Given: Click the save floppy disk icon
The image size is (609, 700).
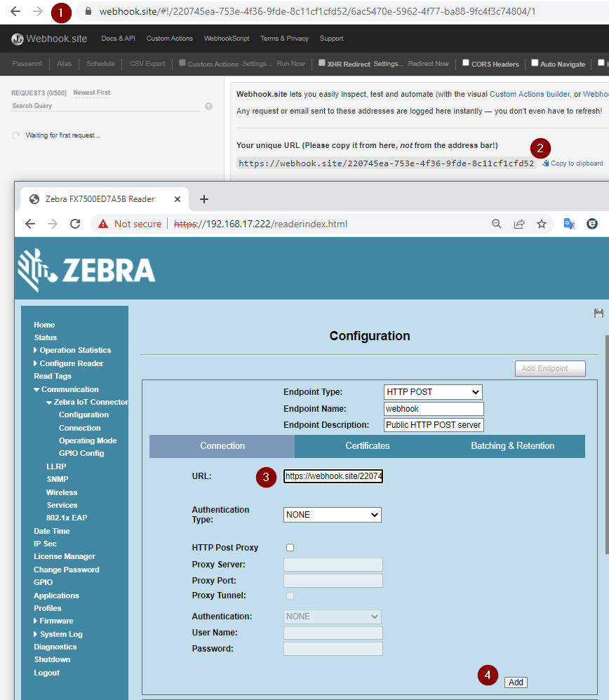Looking at the screenshot, I should [x=598, y=313].
